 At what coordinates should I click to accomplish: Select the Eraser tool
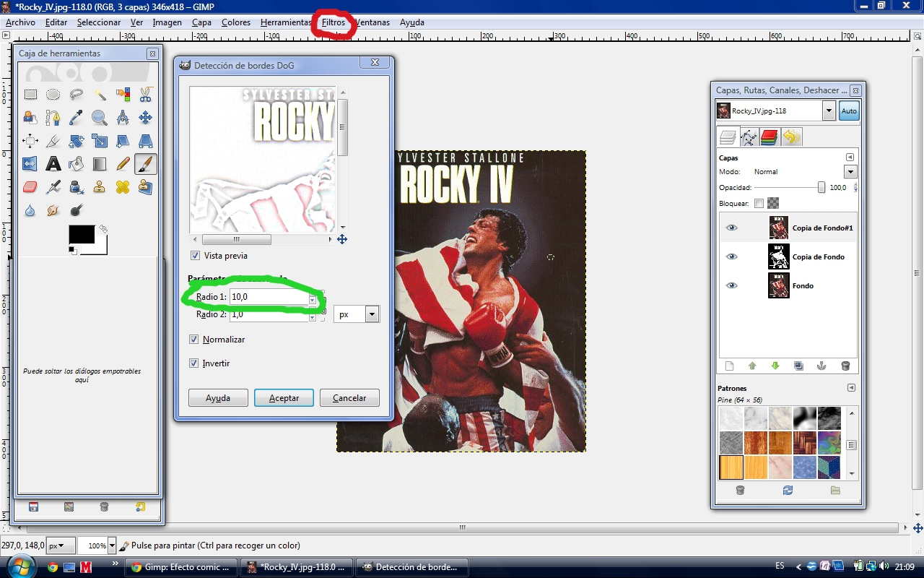tap(30, 186)
